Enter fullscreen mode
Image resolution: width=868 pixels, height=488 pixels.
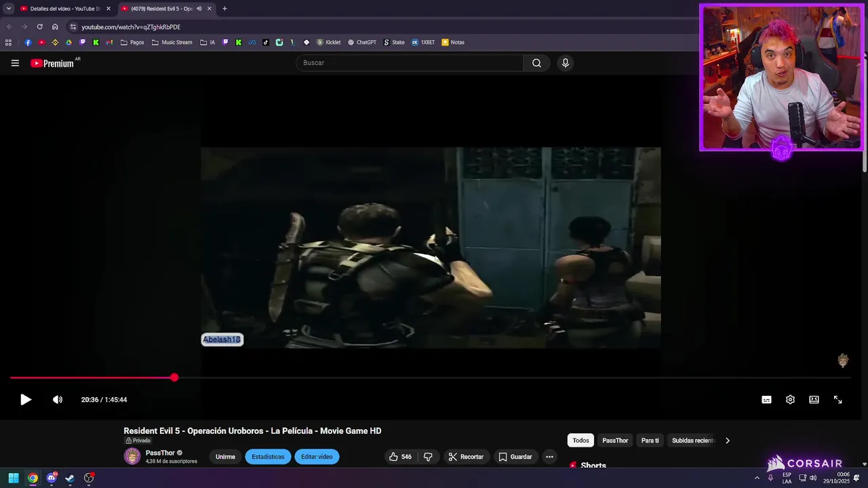pyautogui.click(x=837, y=400)
